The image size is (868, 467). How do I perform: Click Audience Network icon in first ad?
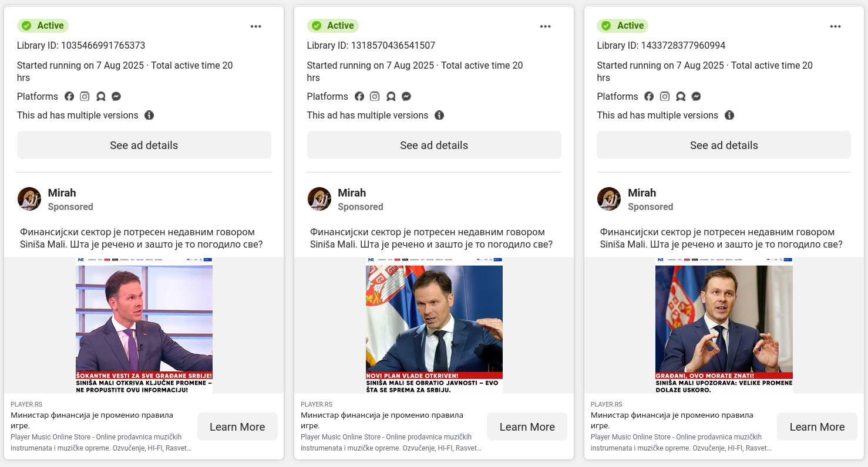100,96
